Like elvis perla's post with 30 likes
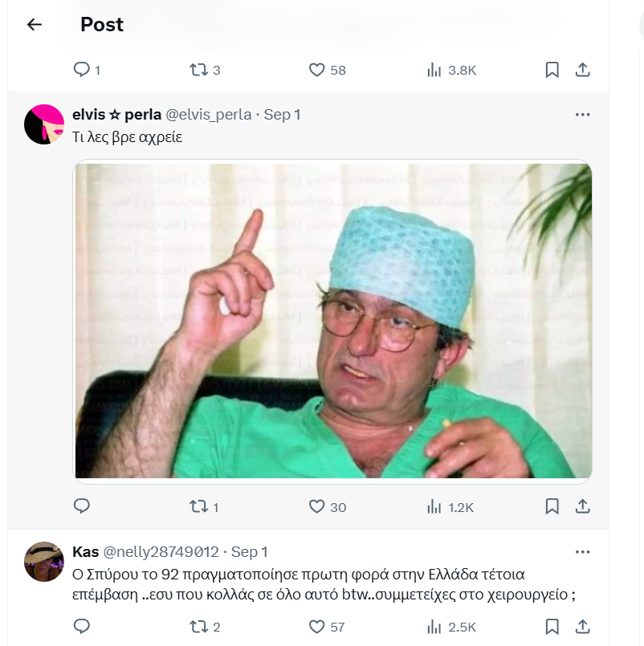Viewport: 644px width, 646px height. tap(317, 506)
